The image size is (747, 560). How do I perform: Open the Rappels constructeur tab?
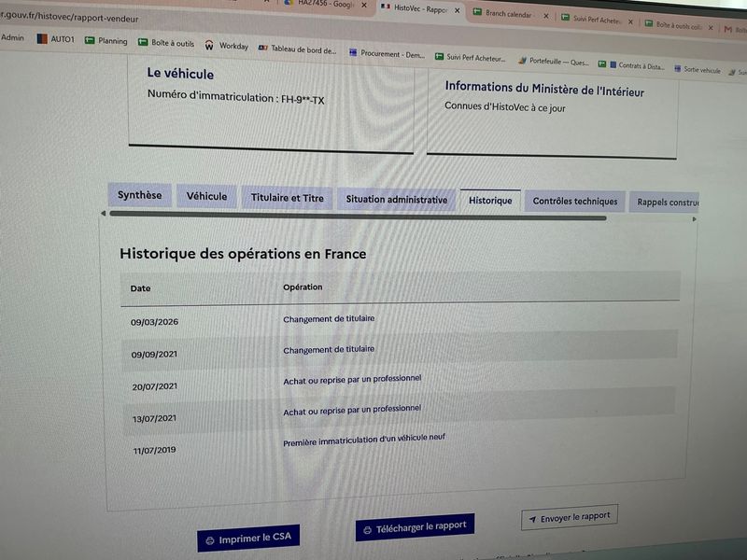(666, 203)
